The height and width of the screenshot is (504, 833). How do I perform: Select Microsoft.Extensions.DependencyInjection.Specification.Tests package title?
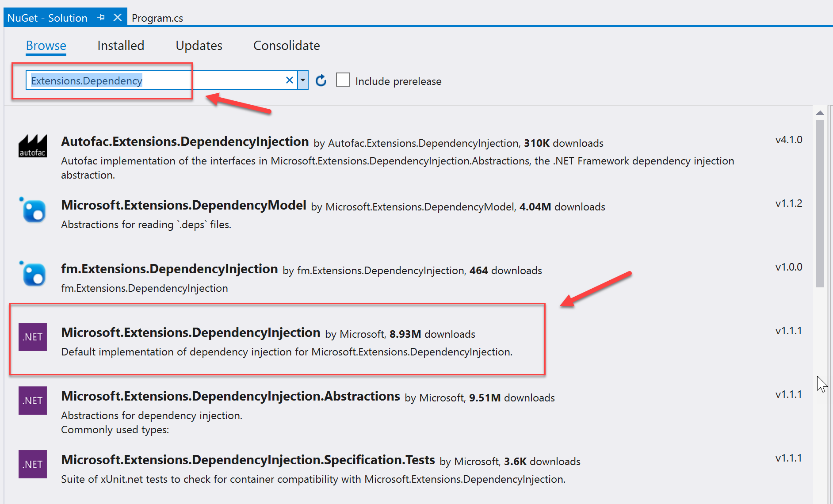click(x=248, y=460)
